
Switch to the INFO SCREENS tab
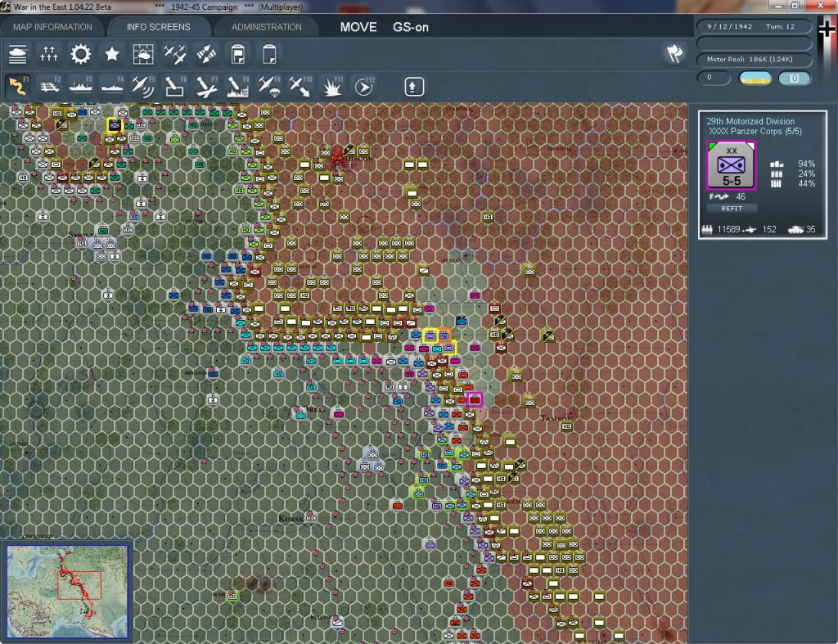[158, 27]
